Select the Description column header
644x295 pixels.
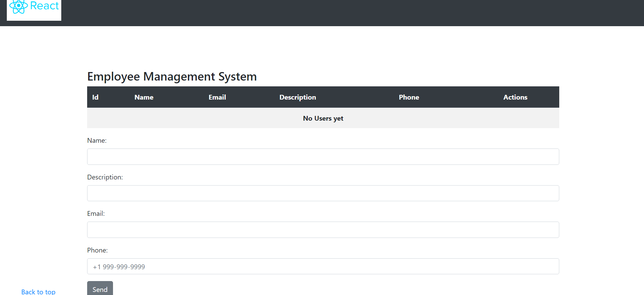click(297, 97)
